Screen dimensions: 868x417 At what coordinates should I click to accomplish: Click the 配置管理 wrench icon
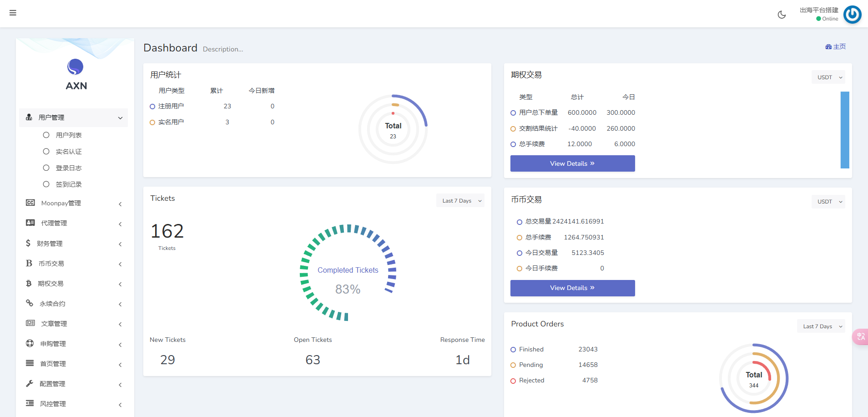pyautogui.click(x=30, y=383)
